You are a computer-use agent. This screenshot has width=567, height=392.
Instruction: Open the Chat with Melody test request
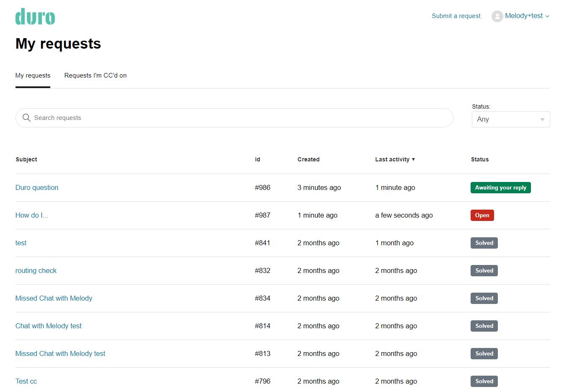48,326
